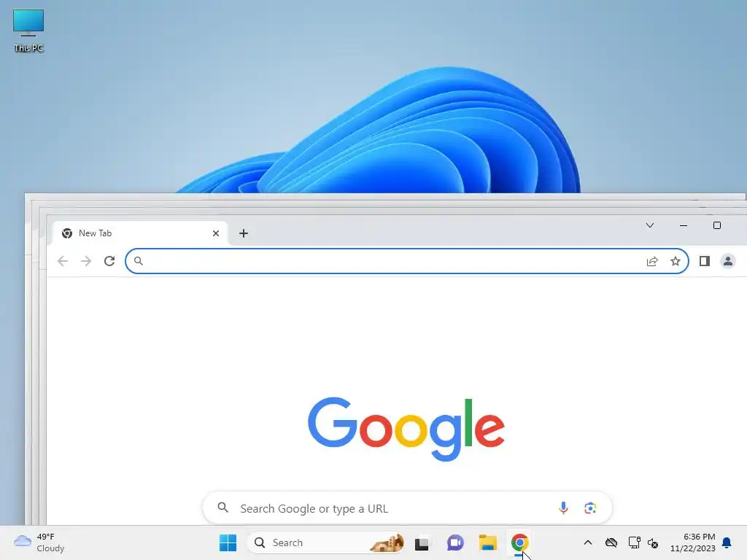747x560 pixels.
Task: Open the Chrome profile avatar menu
Action: pyautogui.click(x=728, y=261)
